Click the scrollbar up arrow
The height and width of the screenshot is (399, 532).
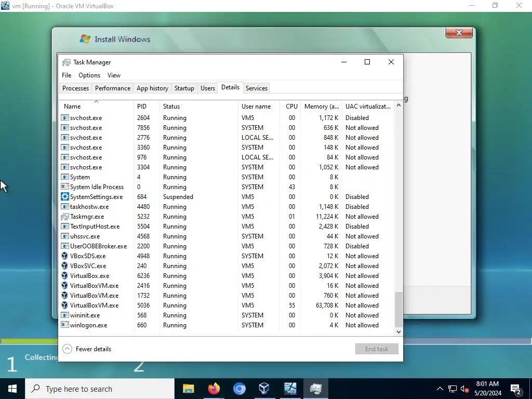pos(398,105)
